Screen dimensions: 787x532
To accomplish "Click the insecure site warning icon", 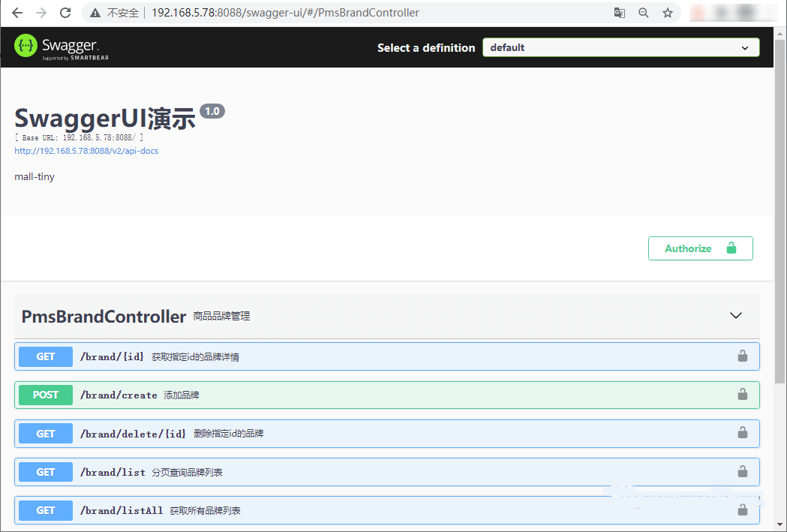I will pos(95,13).
